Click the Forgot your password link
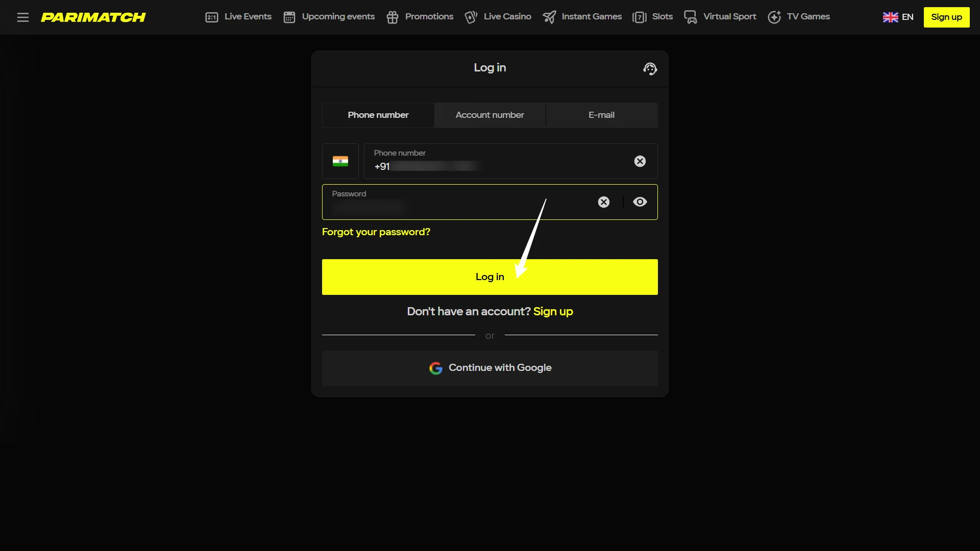 (x=376, y=232)
